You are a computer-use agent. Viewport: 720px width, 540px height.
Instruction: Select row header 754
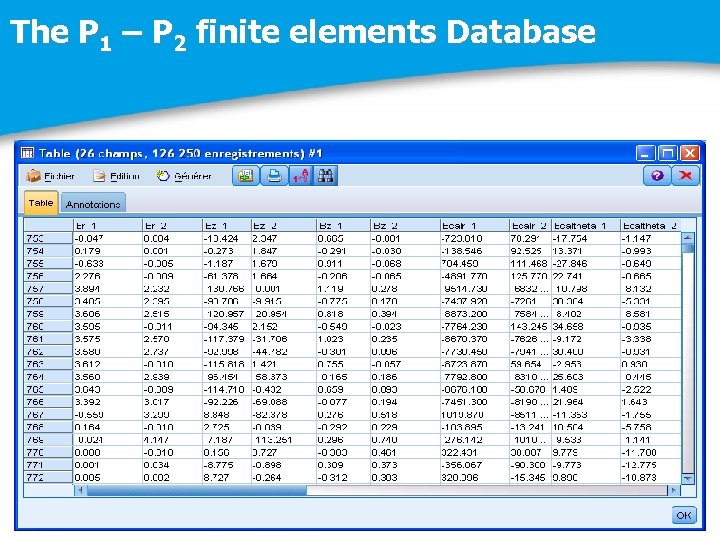tap(48, 251)
